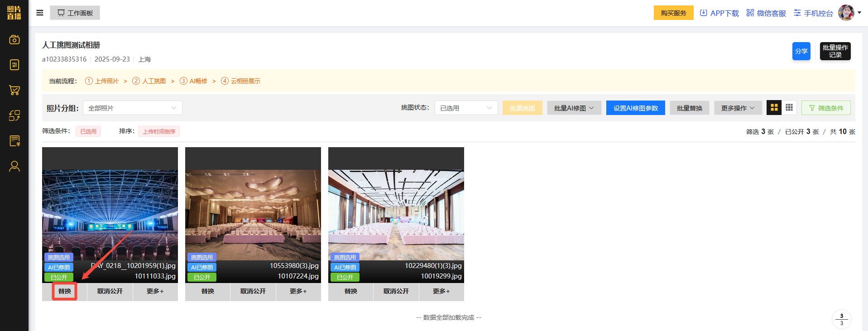
Task: Open the shopping cart icon in sidebar
Action: [x=14, y=90]
